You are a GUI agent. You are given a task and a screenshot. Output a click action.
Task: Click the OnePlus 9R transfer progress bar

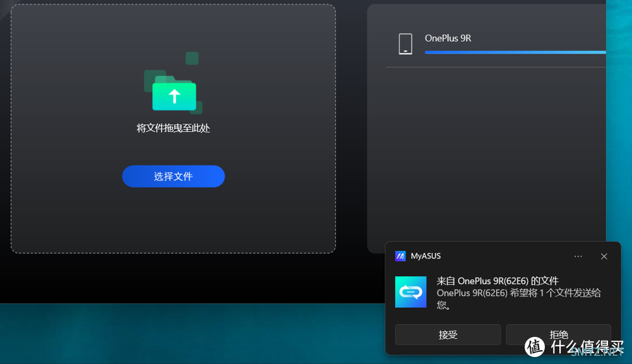click(x=515, y=52)
